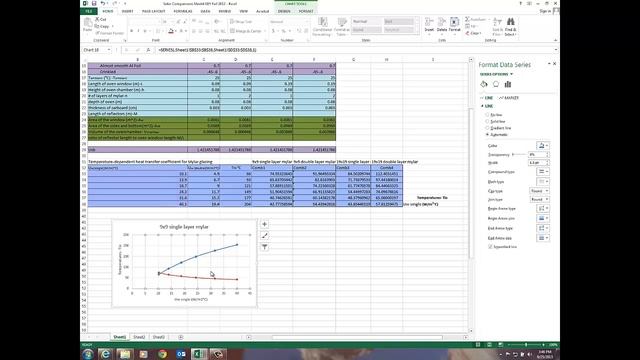Click Wrap Text in the Alignment group
Screen dimensions: 640x360
pos(241,22)
